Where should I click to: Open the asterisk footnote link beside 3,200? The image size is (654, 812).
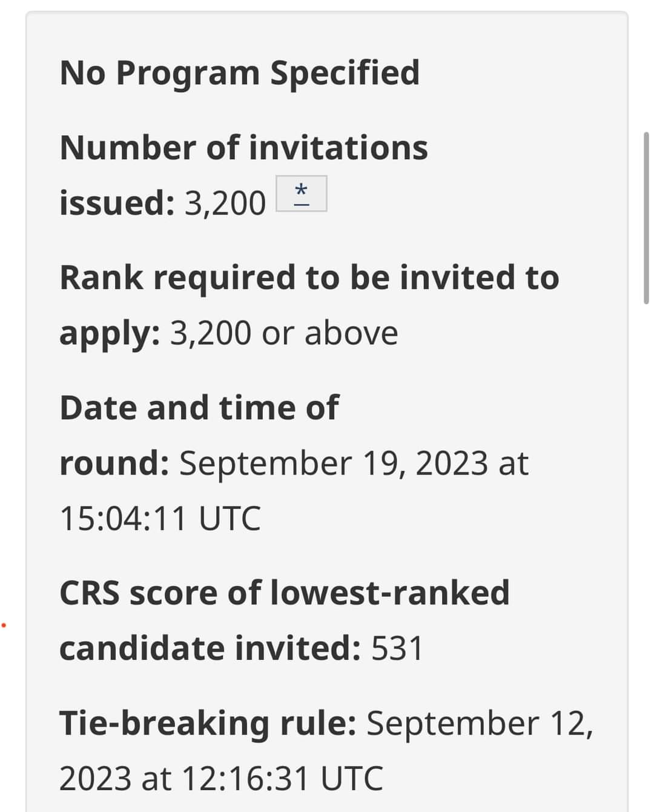[302, 193]
